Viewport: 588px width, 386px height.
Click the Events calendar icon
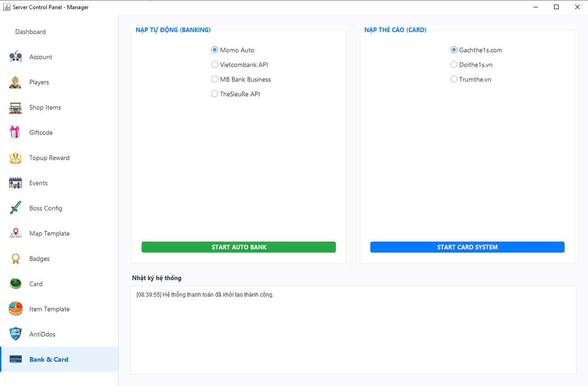pyautogui.click(x=16, y=183)
